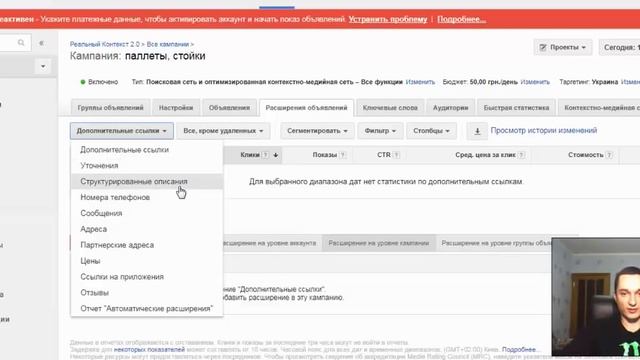Sort by Стоимость column header

pyautogui.click(x=586, y=155)
